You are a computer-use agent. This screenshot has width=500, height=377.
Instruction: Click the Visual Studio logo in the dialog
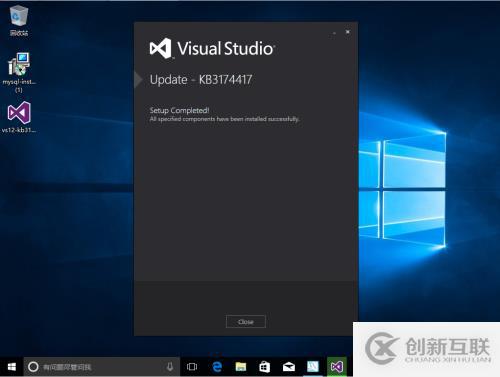tap(160, 49)
